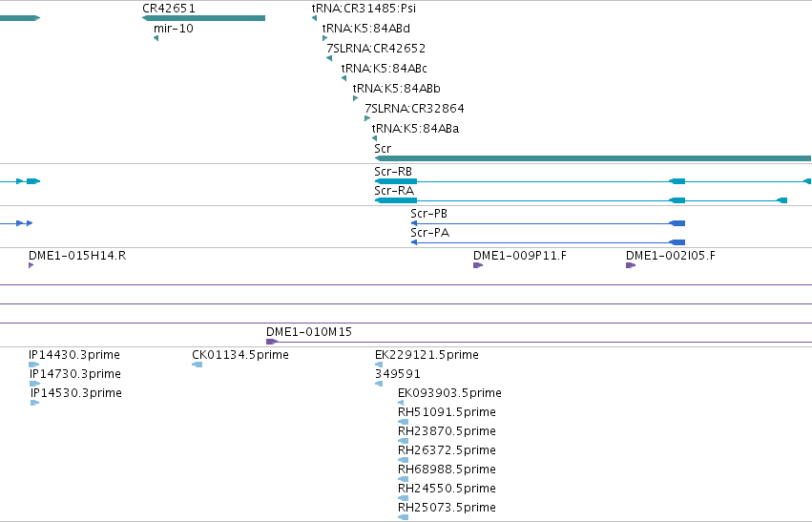Screen dimensions: 812x522
Task: Click the 349591 label text
Action: [x=398, y=374]
